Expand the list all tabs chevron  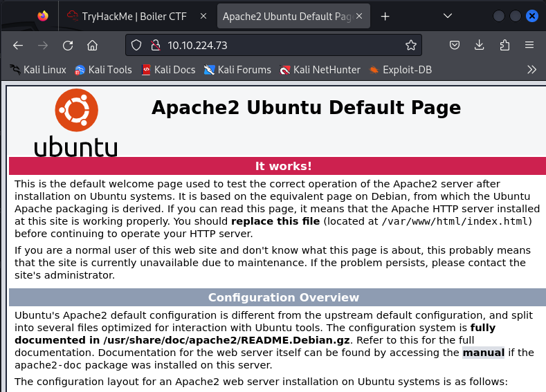[x=448, y=16]
